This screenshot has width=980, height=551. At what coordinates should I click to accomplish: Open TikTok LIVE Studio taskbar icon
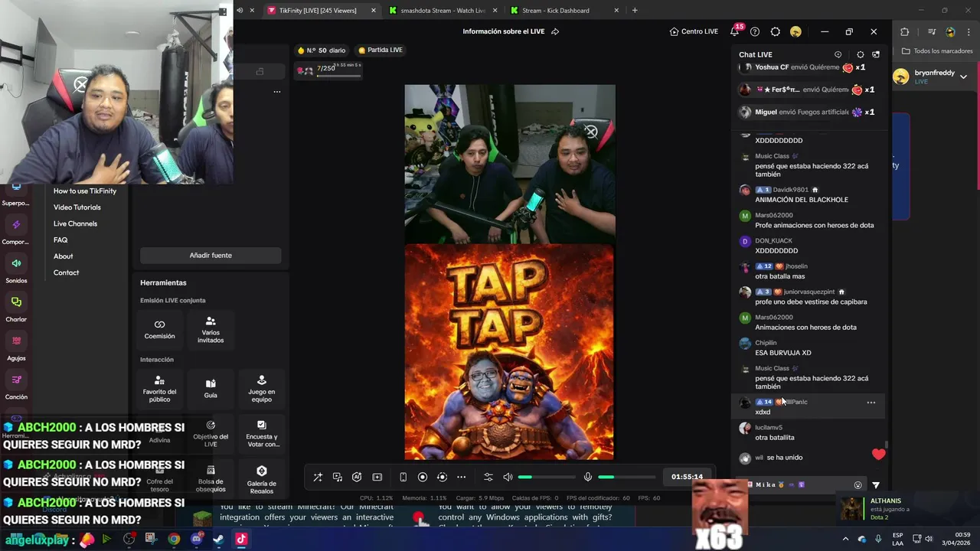click(x=241, y=539)
